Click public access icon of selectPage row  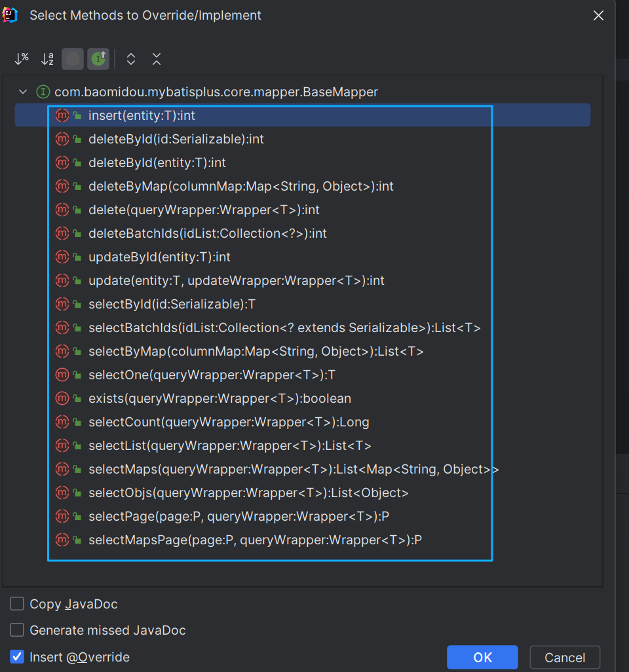(77, 516)
